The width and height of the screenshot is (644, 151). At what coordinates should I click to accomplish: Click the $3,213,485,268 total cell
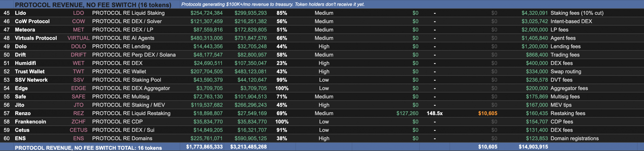tap(248, 147)
